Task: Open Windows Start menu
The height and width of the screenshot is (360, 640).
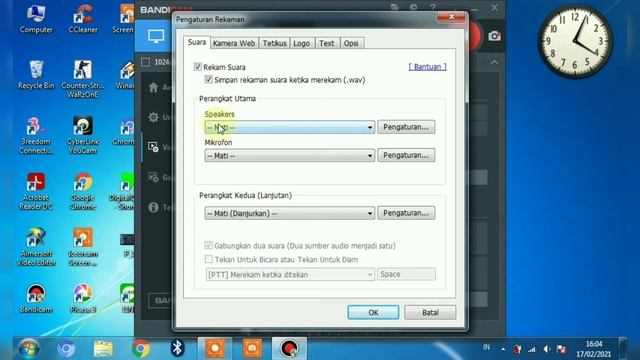Action: tap(29, 349)
